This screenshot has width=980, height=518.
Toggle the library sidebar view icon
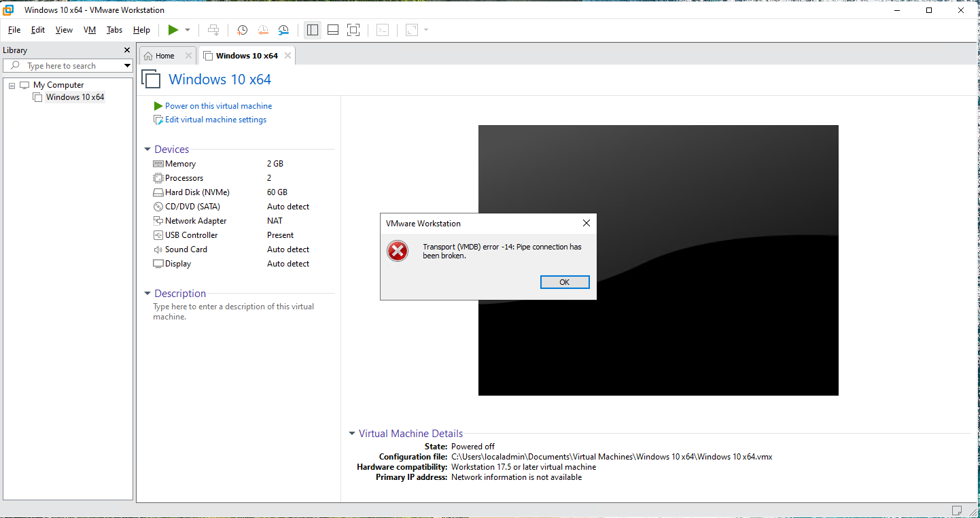pyautogui.click(x=313, y=30)
